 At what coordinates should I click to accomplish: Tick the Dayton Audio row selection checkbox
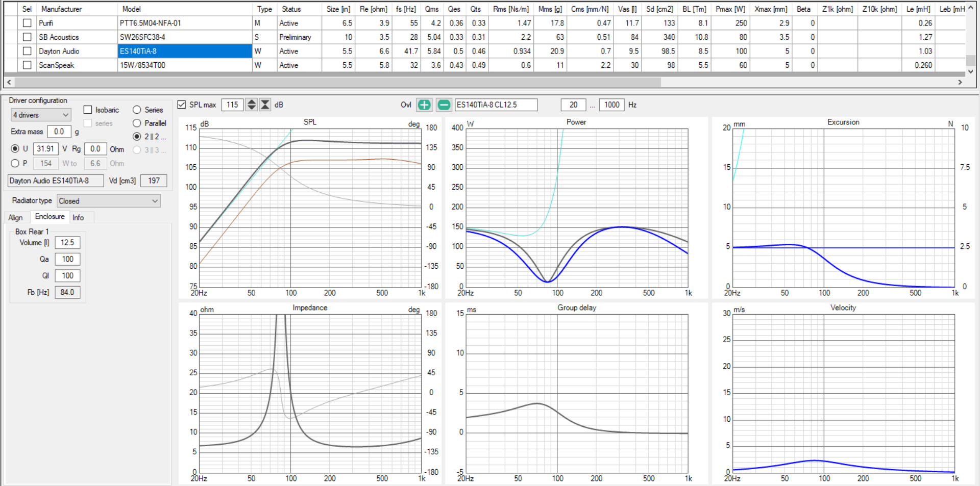[27, 51]
